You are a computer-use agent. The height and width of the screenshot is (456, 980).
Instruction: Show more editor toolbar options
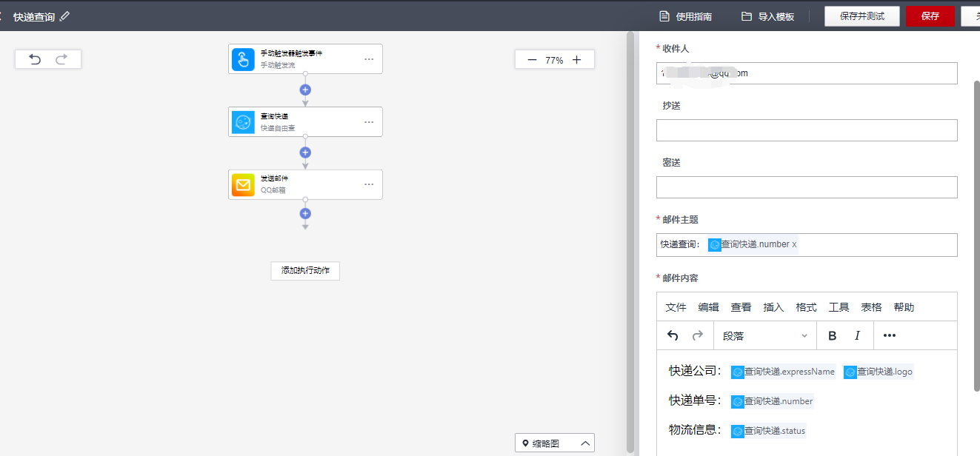coord(890,335)
